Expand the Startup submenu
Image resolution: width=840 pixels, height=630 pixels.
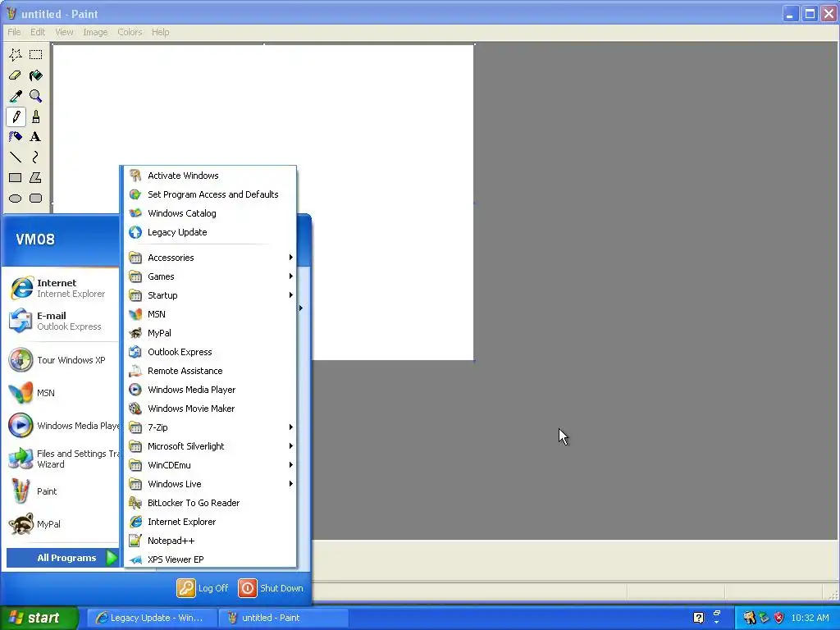click(x=211, y=295)
